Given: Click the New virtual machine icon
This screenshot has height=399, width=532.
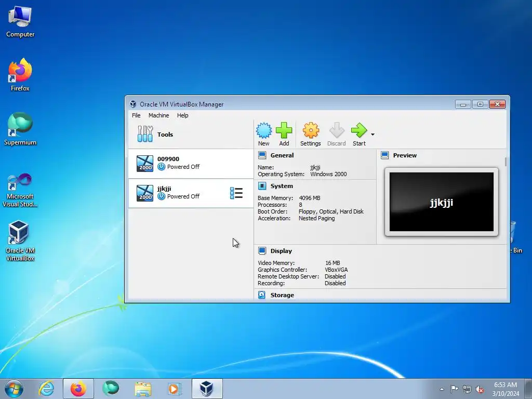Looking at the screenshot, I should point(263,130).
